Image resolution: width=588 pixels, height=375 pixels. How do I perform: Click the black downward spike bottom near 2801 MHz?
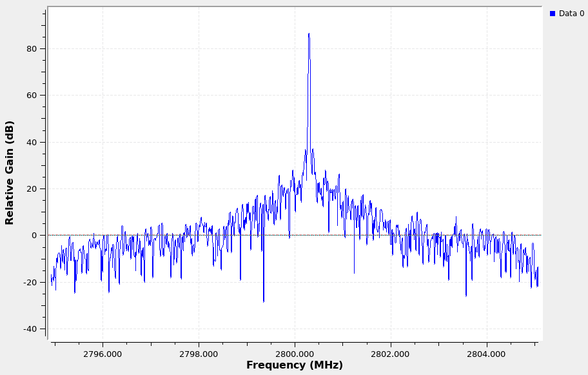pyautogui.click(x=354, y=272)
